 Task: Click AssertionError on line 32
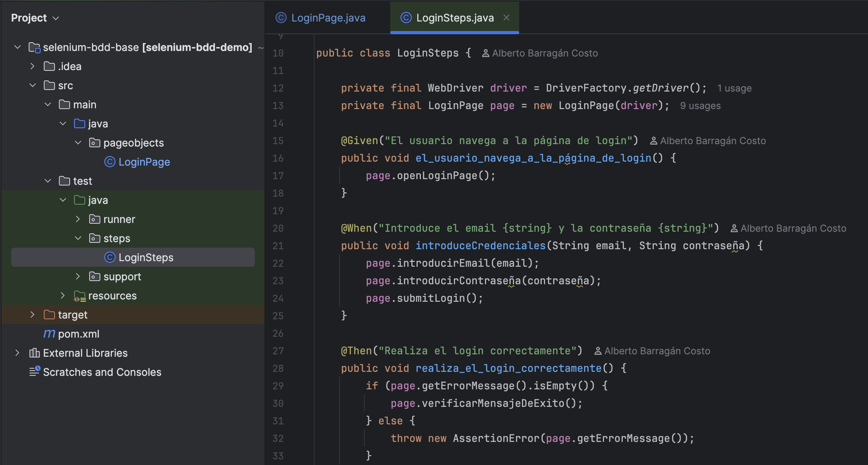coord(496,438)
